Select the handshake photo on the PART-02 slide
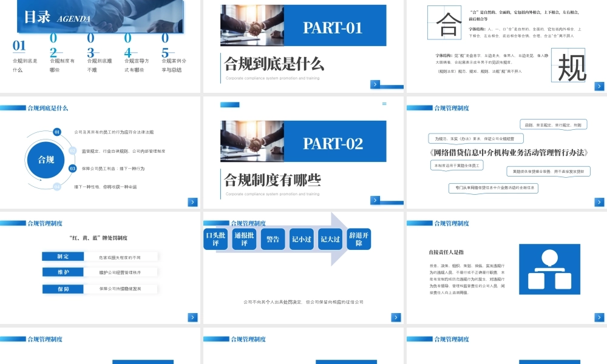The height and width of the screenshot is (364, 607). pos(252,141)
